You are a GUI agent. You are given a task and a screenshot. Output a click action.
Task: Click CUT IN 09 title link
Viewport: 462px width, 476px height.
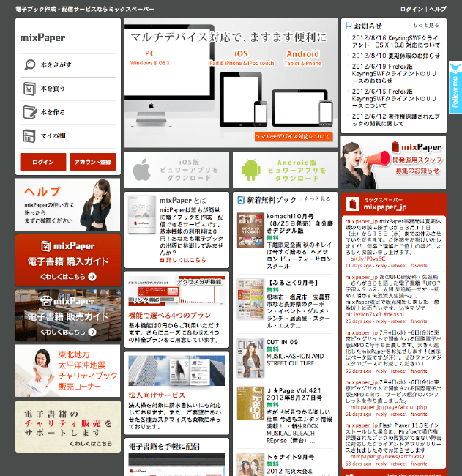click(x=282, y=342)
